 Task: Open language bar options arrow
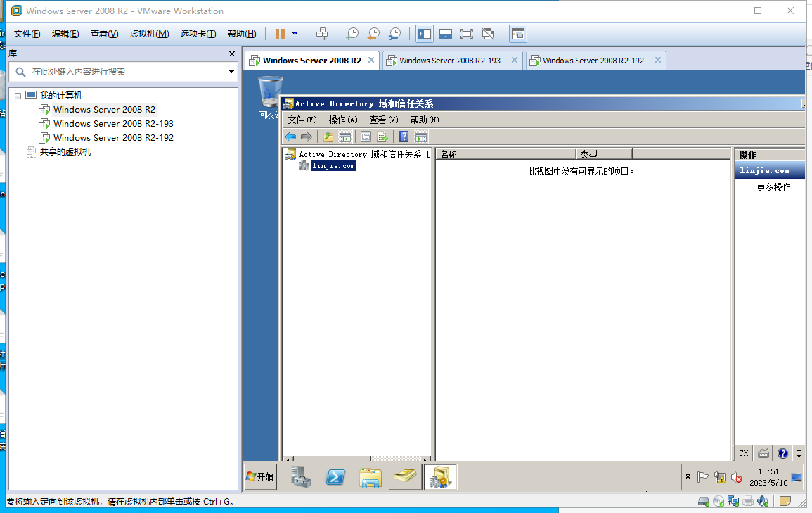click(x=799, y=453)
